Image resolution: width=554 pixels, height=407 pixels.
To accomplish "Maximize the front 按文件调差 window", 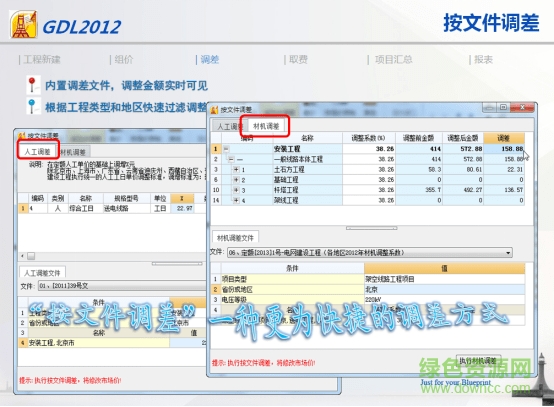I will point(503,107).
